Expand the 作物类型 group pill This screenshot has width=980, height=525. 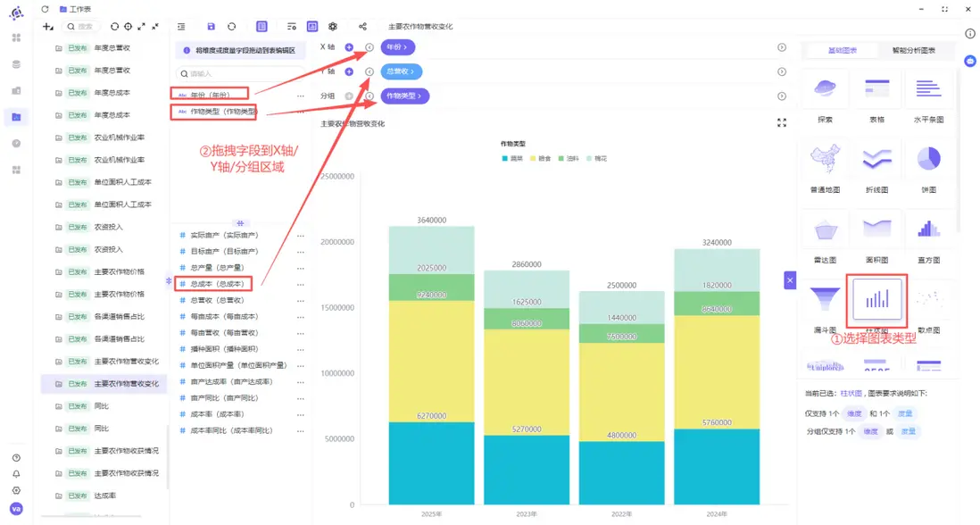click(x=405, y=96)
